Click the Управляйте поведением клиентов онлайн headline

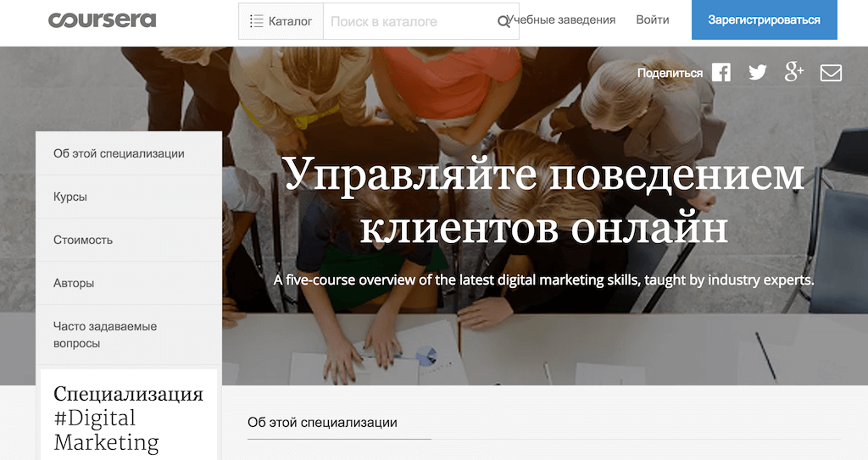[x=542, y=201]
